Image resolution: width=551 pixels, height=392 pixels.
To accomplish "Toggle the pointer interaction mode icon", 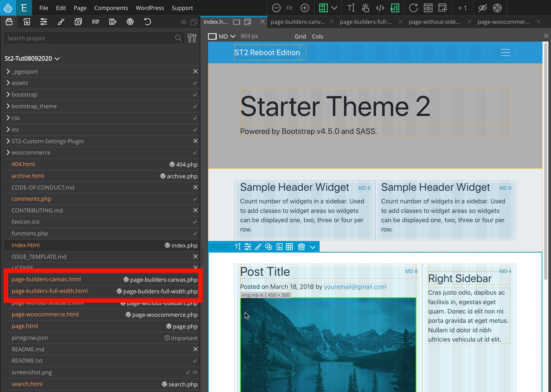I will pos(365,8).
